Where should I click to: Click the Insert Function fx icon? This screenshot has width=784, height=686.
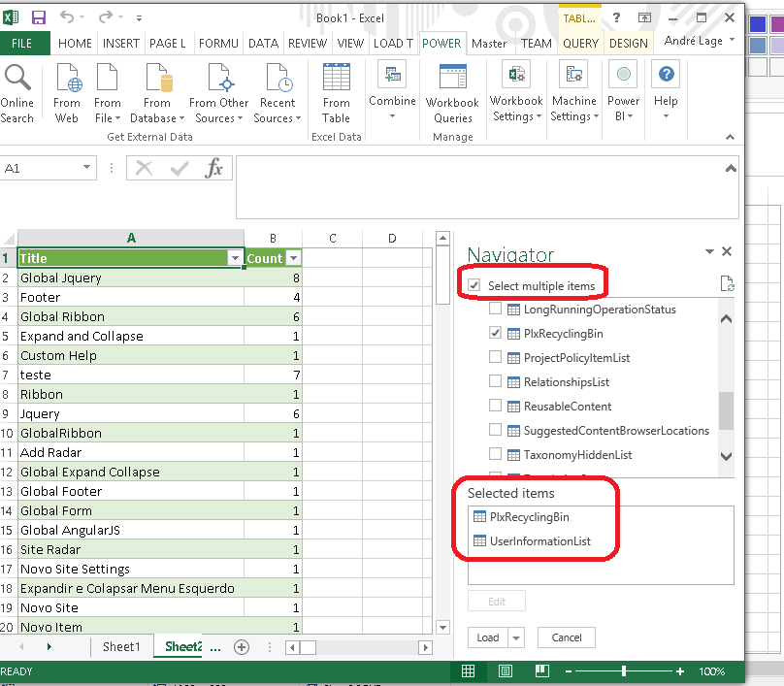[214, 168]
